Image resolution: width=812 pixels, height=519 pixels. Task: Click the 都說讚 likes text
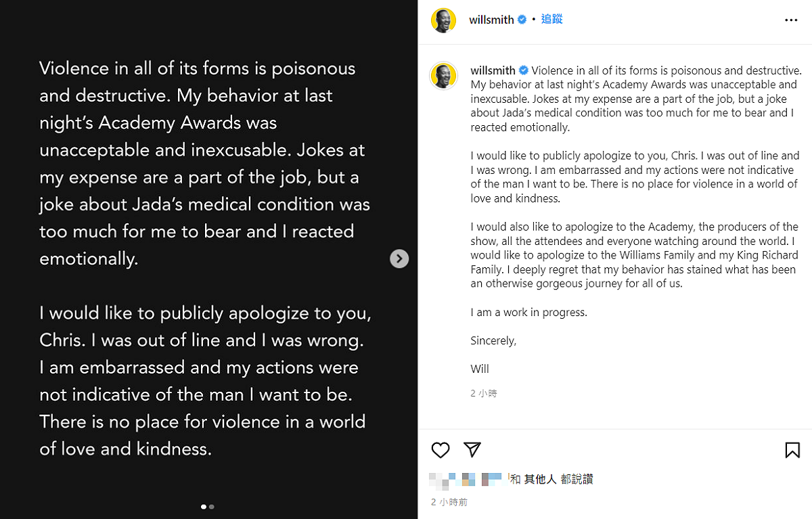tap(577, 479)
